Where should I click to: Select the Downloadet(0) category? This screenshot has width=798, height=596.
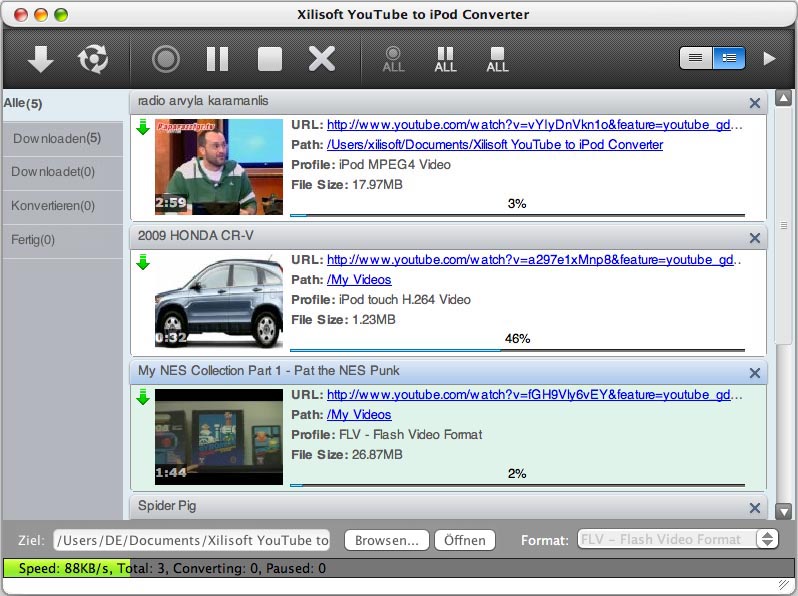63,172
